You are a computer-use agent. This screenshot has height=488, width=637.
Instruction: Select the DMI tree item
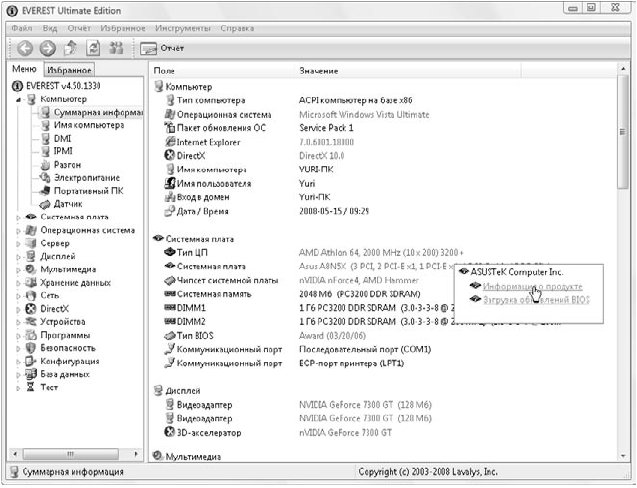pyautogui.click(x=62, y=139)
